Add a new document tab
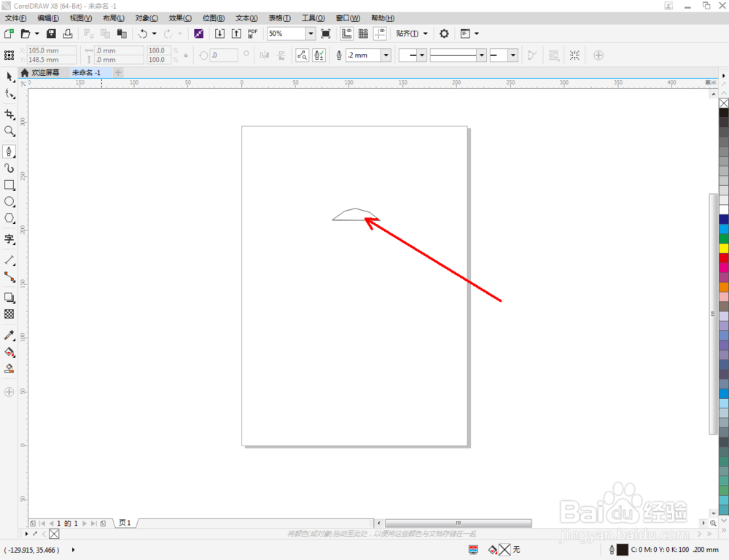729x560 pixels. 118,73
